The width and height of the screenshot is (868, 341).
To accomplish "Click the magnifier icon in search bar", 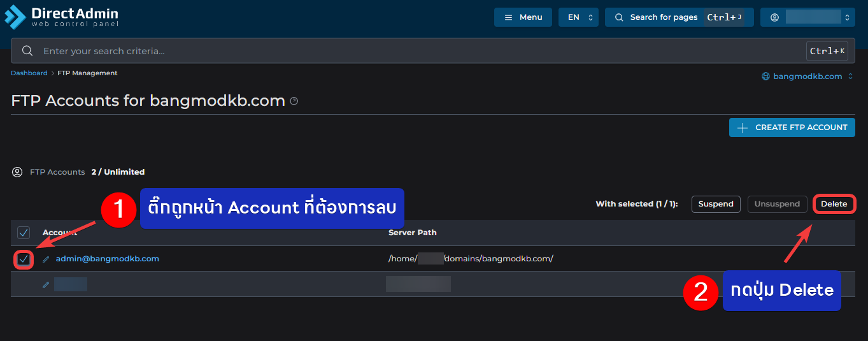I will pos(27,51).
